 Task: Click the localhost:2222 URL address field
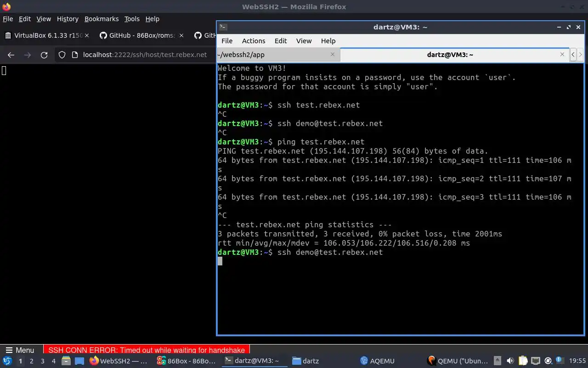point(145,55)
